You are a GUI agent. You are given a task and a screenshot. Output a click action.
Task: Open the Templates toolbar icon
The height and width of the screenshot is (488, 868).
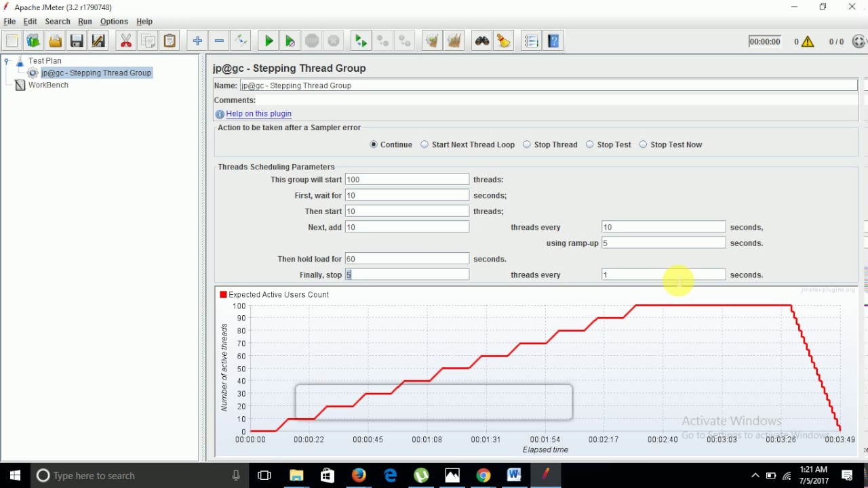33,41
